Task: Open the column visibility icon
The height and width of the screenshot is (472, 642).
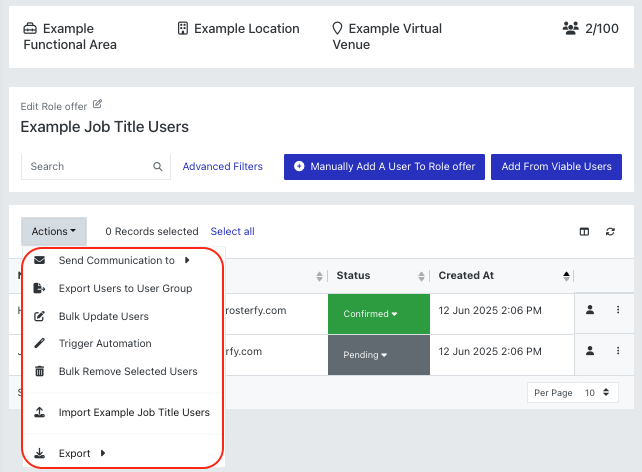Action: tap(584, 232)
